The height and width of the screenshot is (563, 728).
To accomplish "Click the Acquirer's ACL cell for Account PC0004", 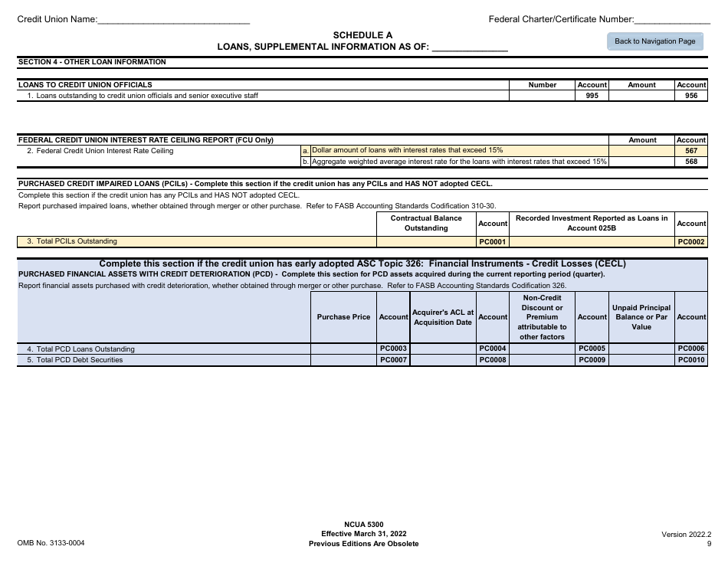I will click(x=444, y=348).
